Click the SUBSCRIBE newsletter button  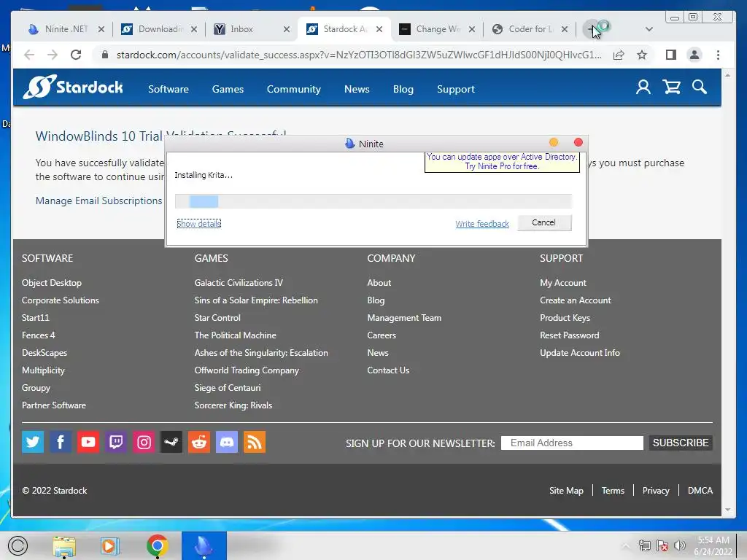click(x=681, y=443)
